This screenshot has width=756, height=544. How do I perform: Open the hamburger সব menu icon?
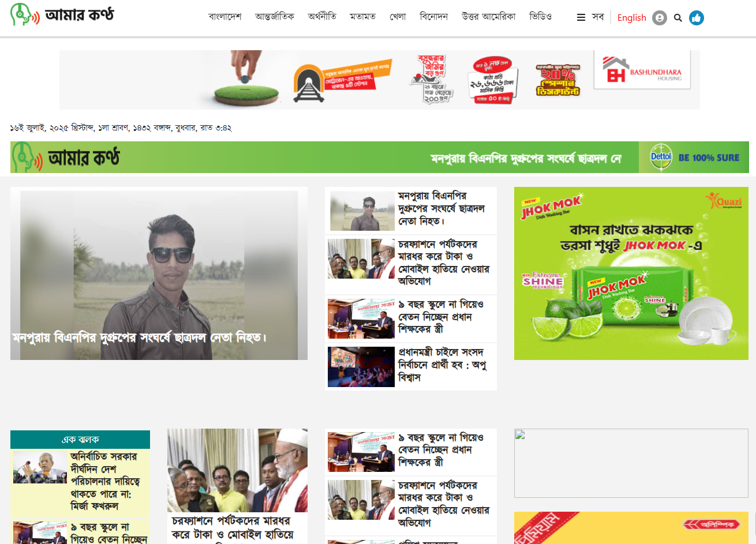[x=581, y=17]
